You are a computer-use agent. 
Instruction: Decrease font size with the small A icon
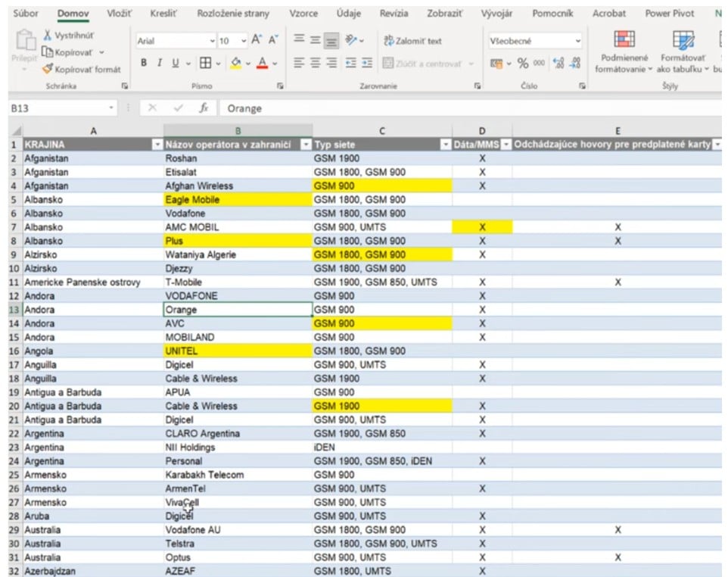point(273,40)
